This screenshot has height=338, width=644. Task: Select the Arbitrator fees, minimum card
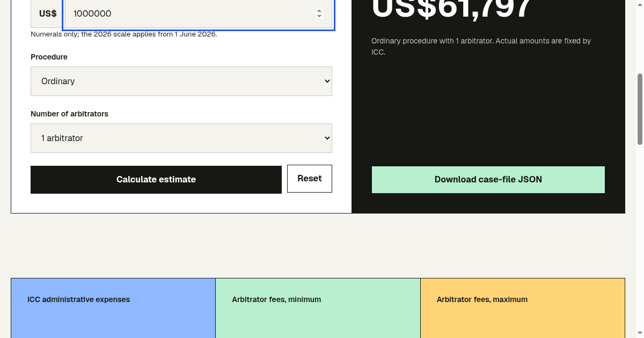318,308
